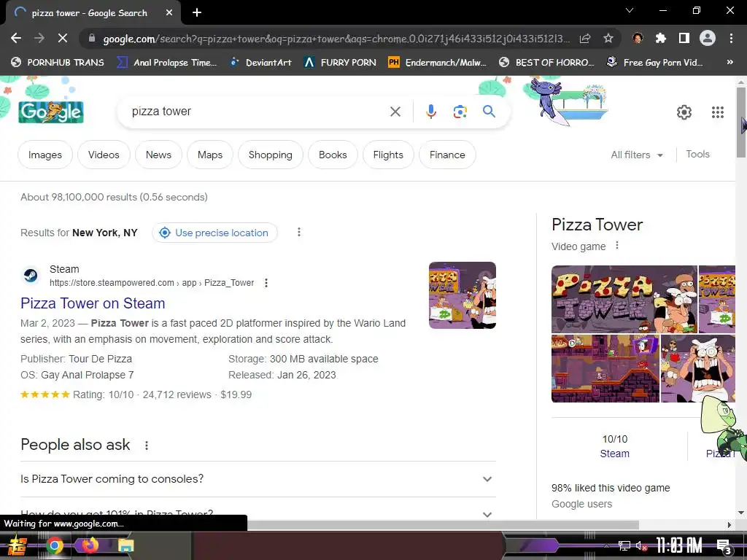Click the taskbar clock showing 11:03 AM
This screenshot has height=560, width=747.
tap(679, 545)
